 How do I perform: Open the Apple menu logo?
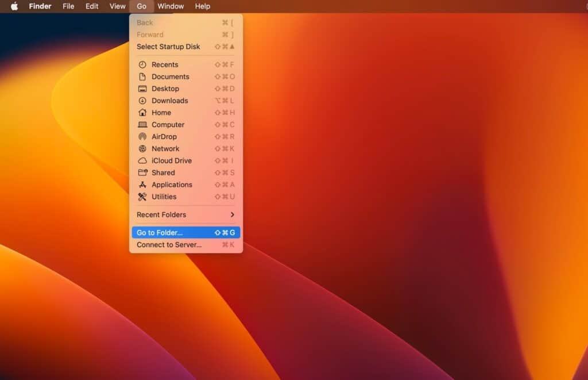pos(14,6)
